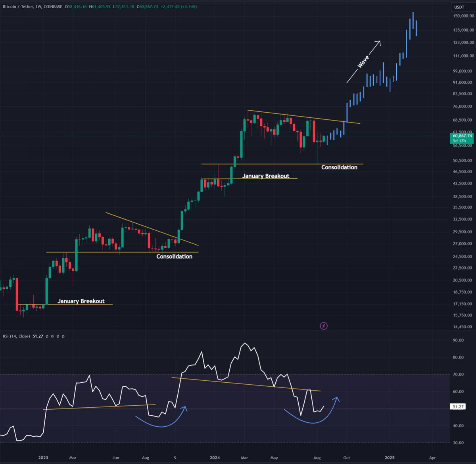This screenshot has height=464, width=476.
Task: Select the 2024 January Breakout text label
Action: pos(266,176)
